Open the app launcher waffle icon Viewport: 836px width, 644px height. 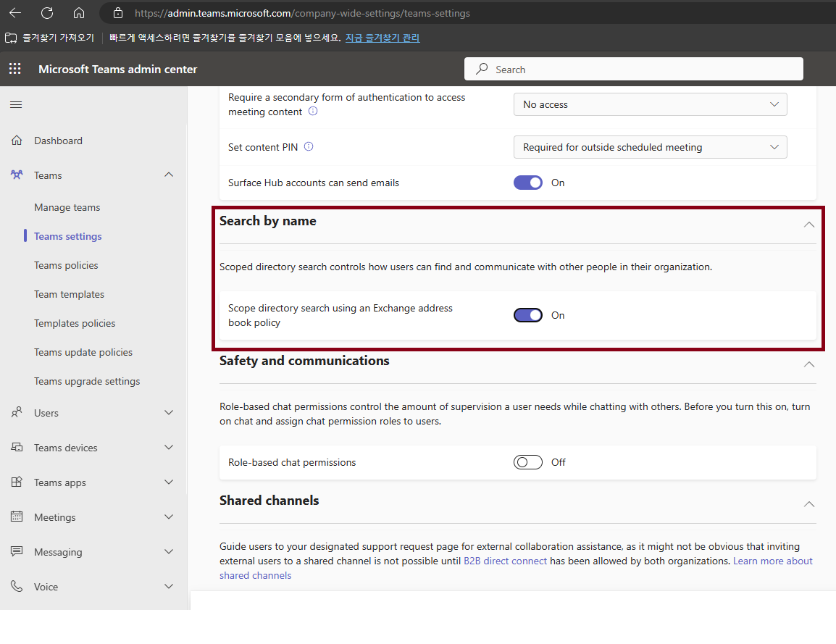click(15, 69)
